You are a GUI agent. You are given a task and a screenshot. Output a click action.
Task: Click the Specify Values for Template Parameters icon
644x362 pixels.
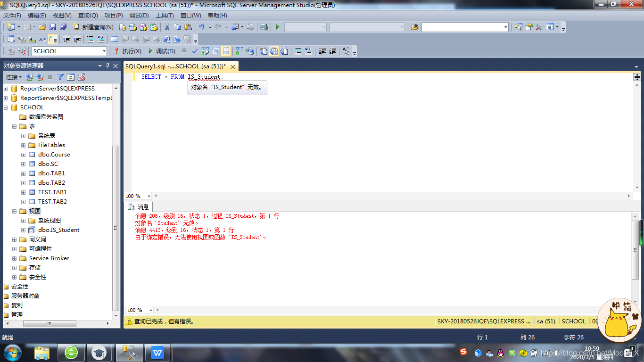coord(346,51)
